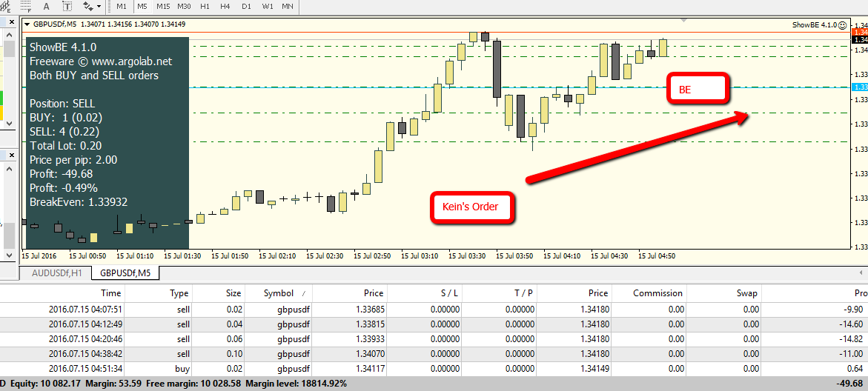Switch chart to D1 timeframe
This screenshot has width=868, height=391.
pos(246,7)
